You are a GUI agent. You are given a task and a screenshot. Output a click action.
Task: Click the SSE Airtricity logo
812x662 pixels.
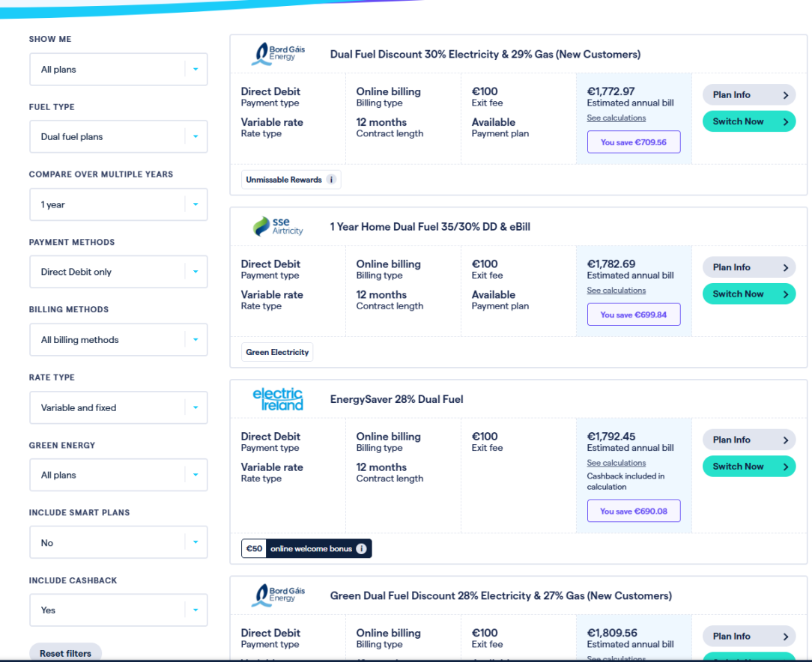278,226
